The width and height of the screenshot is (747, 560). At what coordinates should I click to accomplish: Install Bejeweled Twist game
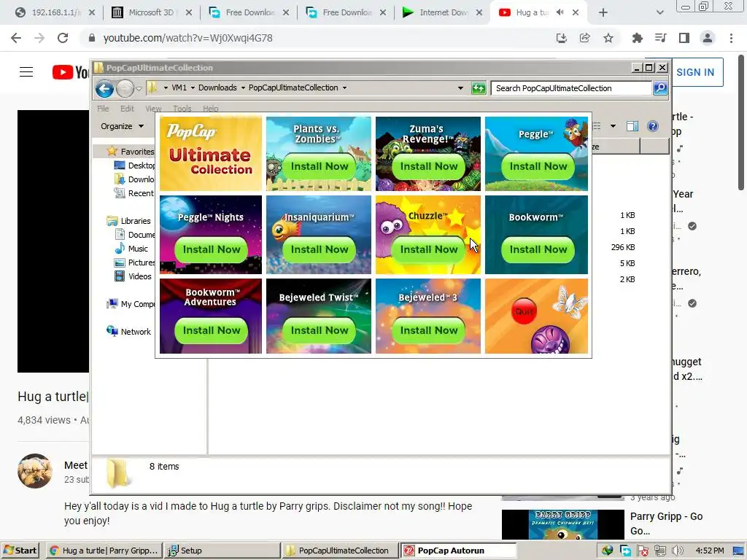pos(320,330)
